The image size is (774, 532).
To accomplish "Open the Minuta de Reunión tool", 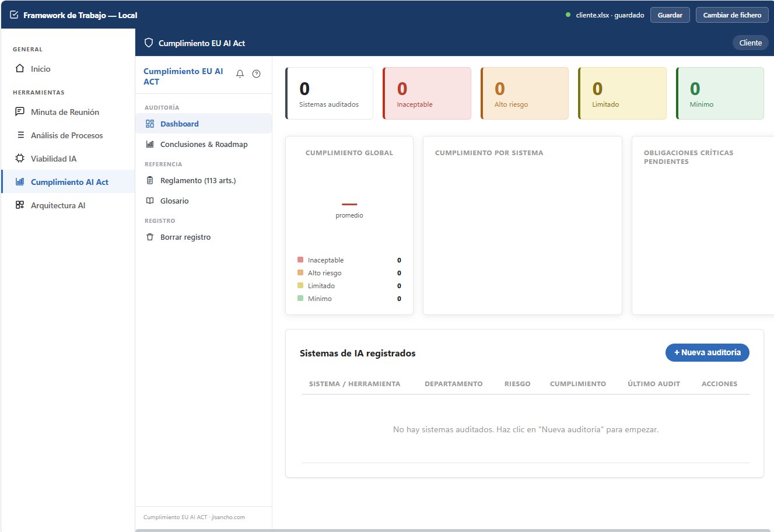I will point(68,112).
